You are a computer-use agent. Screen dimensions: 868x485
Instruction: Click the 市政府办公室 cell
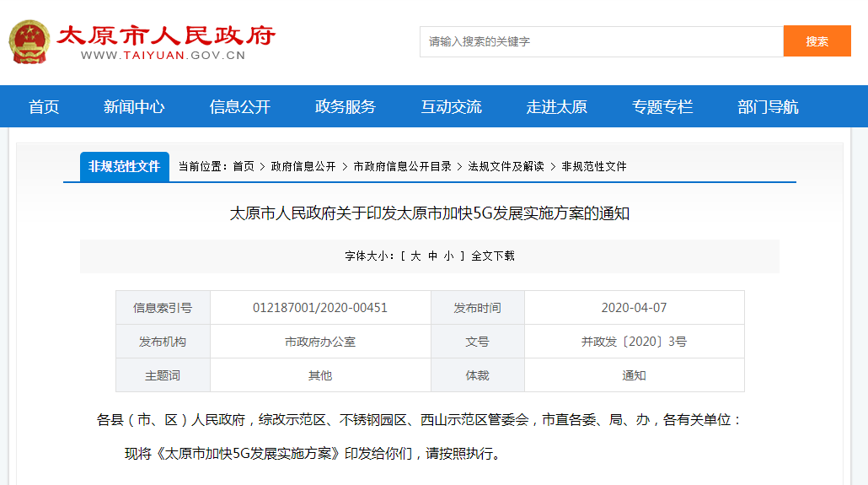[x=320, y=342]
